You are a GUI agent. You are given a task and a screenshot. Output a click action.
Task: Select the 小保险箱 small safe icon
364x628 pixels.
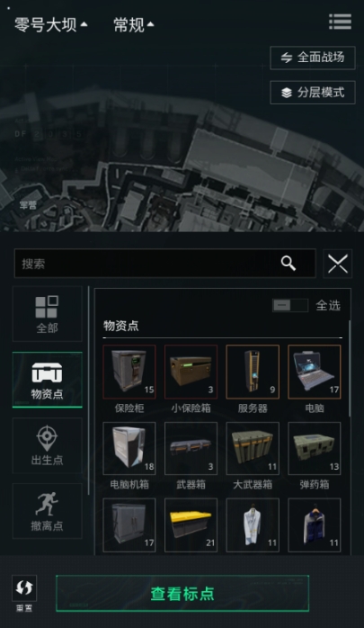(191, 372)
